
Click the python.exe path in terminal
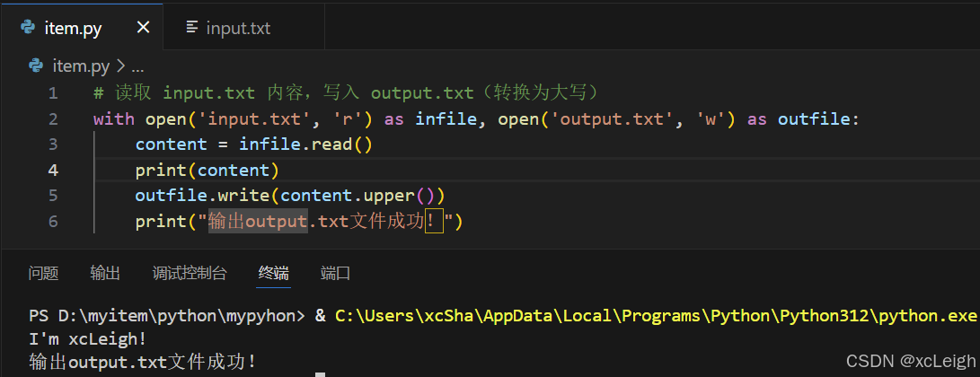pyautogui.click(x=655, y=317)
